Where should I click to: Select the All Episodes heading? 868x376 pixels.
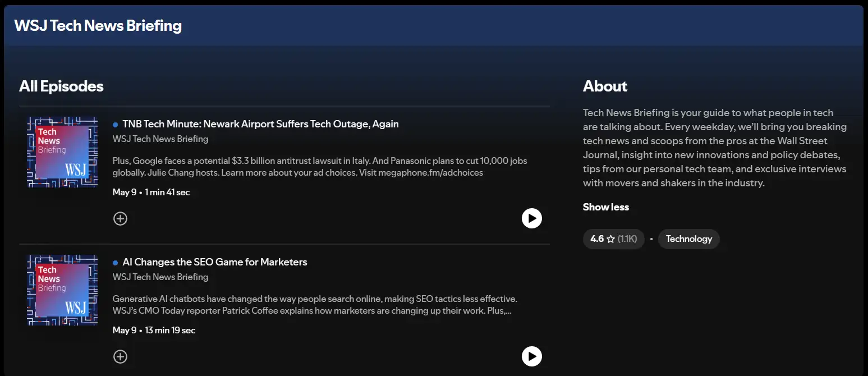61,86
